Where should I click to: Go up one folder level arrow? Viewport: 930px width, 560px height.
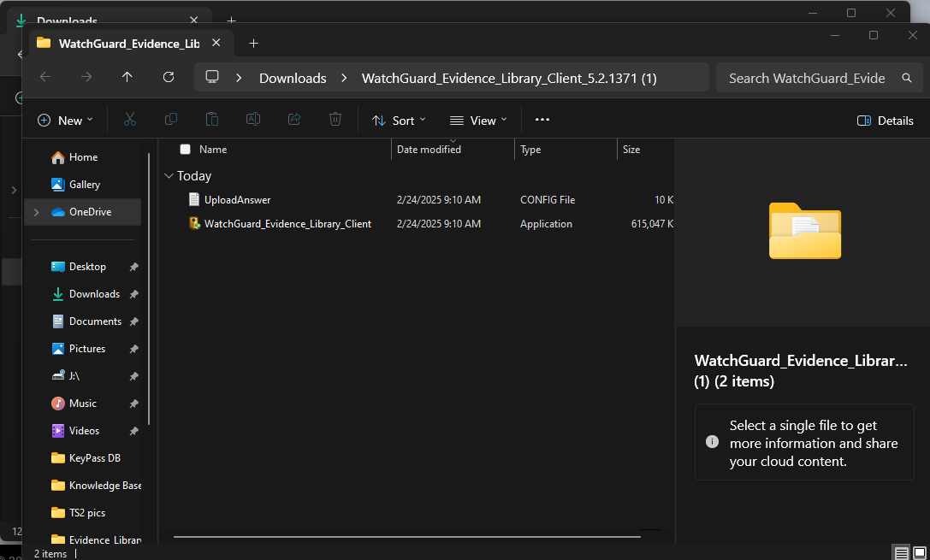pos(127,78)
